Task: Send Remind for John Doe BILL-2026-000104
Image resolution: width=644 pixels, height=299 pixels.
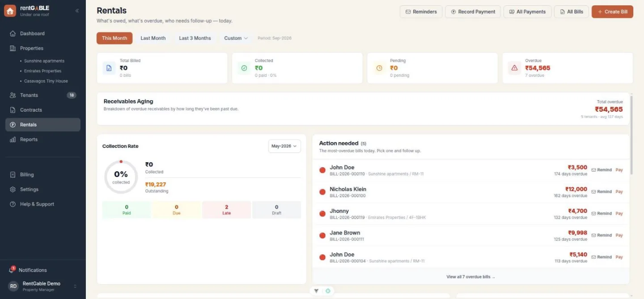Action: coord(602,257)
